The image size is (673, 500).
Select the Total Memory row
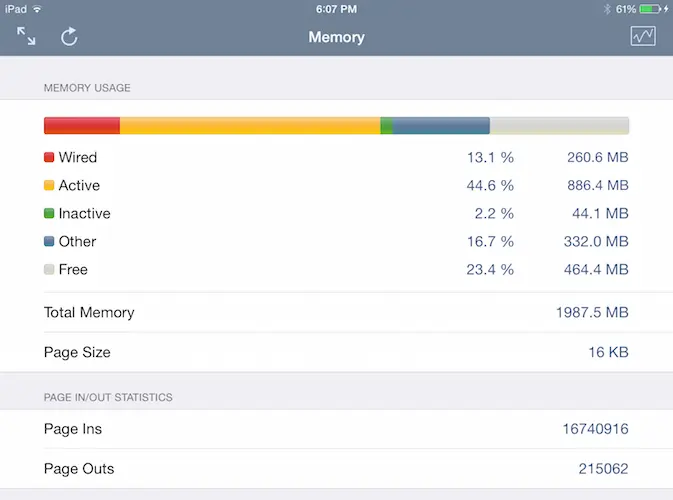click(336, 313)
